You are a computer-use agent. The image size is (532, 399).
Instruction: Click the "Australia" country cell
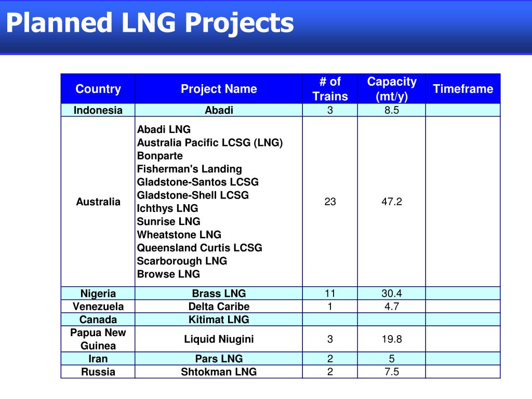coord(98,202)
